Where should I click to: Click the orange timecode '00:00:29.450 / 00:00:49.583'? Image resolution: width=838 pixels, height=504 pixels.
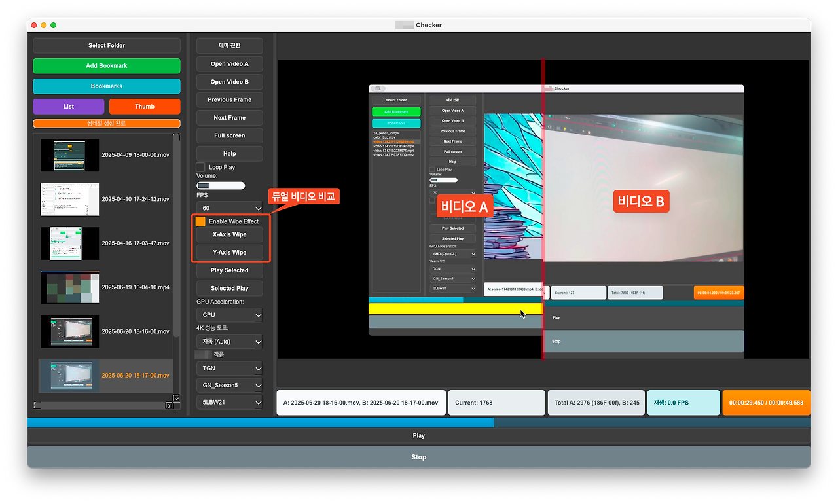click(767, 403)
